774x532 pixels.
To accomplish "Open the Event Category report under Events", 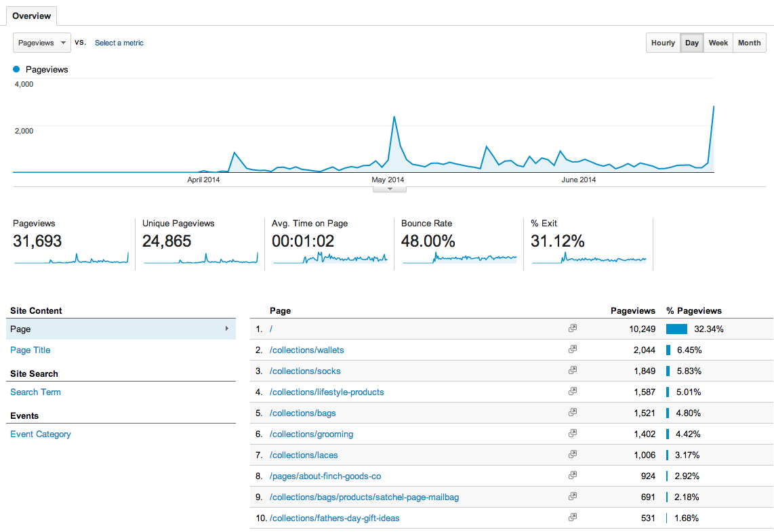I will click(40, 434).
